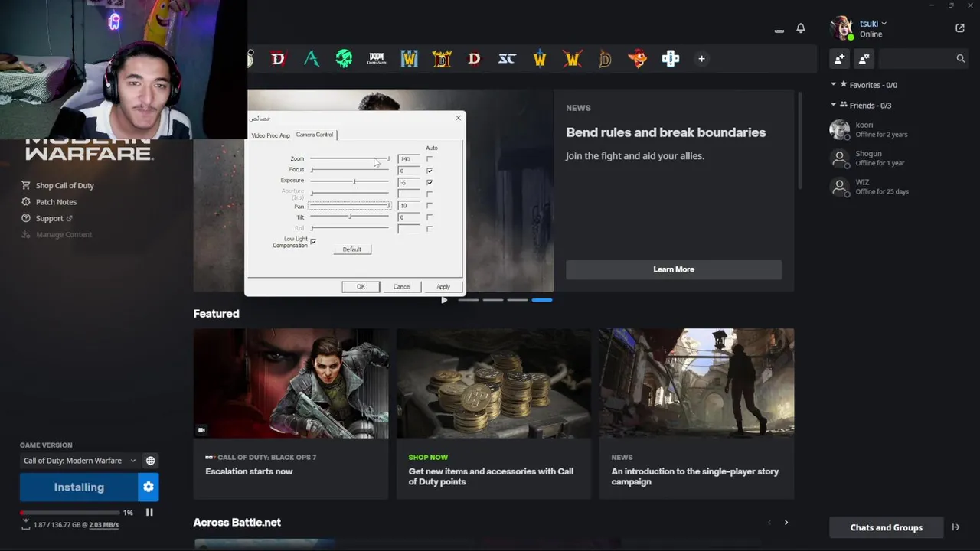Toggle Low Light Compensation checkbox
This screenshot has height=551, width=980.
[313, 242]
